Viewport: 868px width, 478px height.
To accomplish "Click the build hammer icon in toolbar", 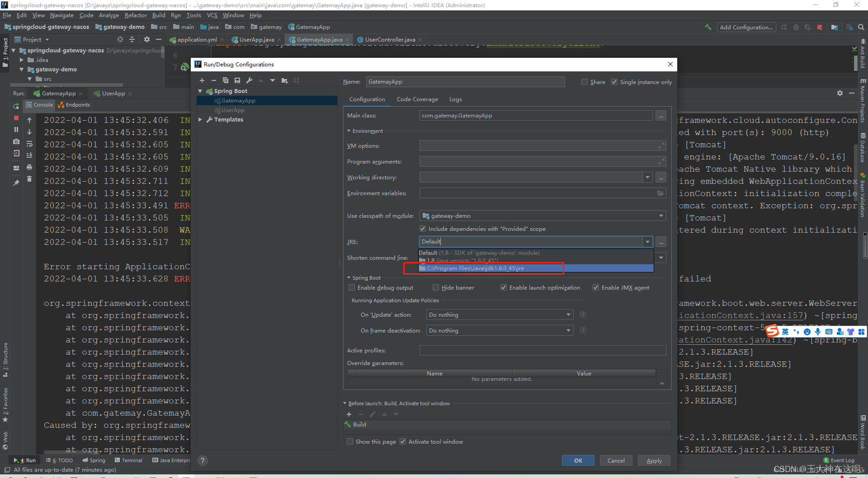I will tap(708, 27).
